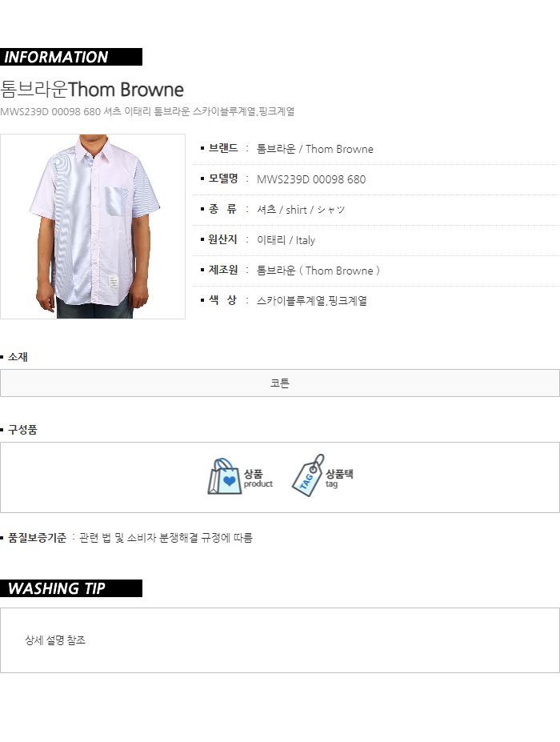The height and width of the screenshot is (742, 560).
Task: Click the shopping bag product icon
Action: click(x=224, y=476)
